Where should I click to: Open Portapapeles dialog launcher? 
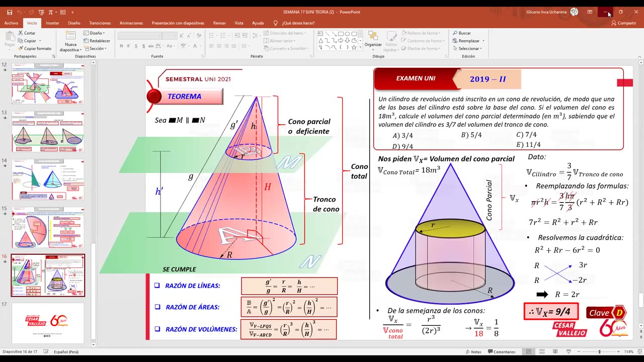(54, 56)
